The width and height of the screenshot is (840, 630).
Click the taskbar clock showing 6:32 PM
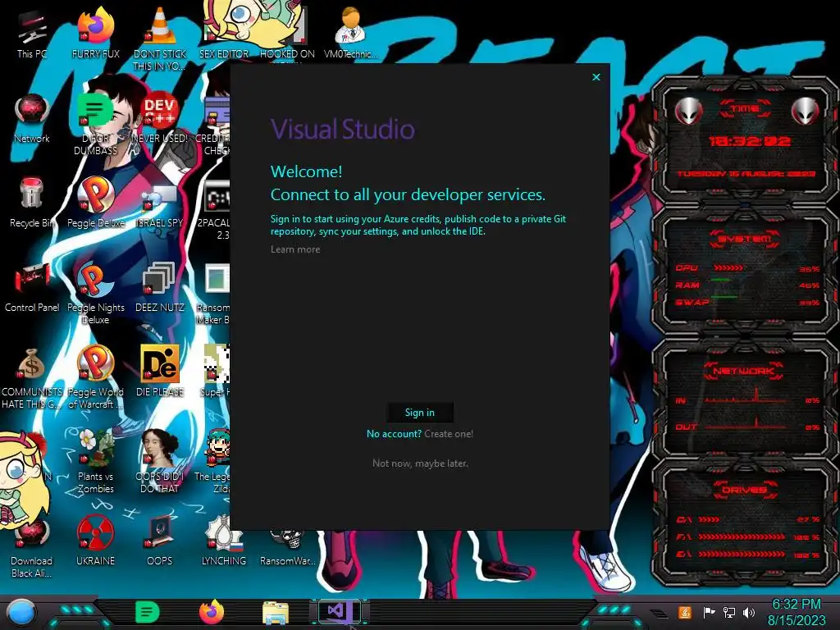click(797, 612)
